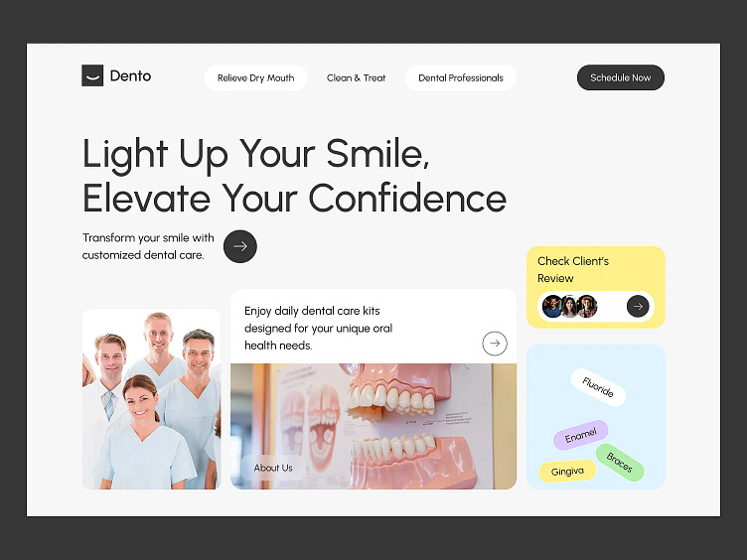Open Dental Professionals nav item
The width and height of the screenshot is (747, 560).
[x=461, y=77]
